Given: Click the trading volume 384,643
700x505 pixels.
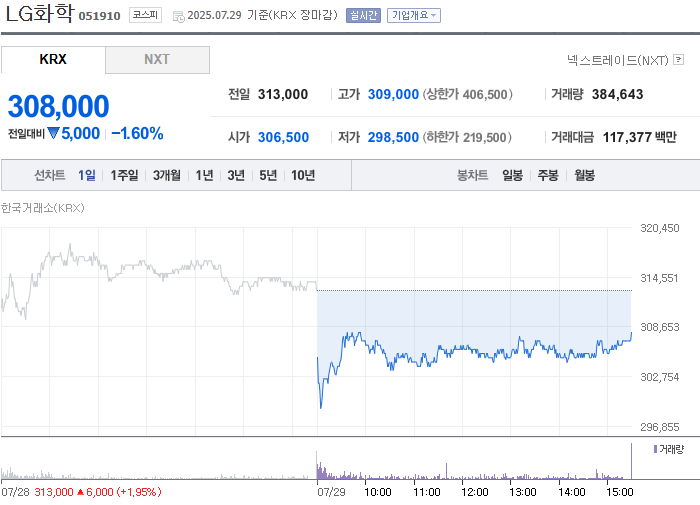Looking at the screenshot, I should click(x=617, y=94).
